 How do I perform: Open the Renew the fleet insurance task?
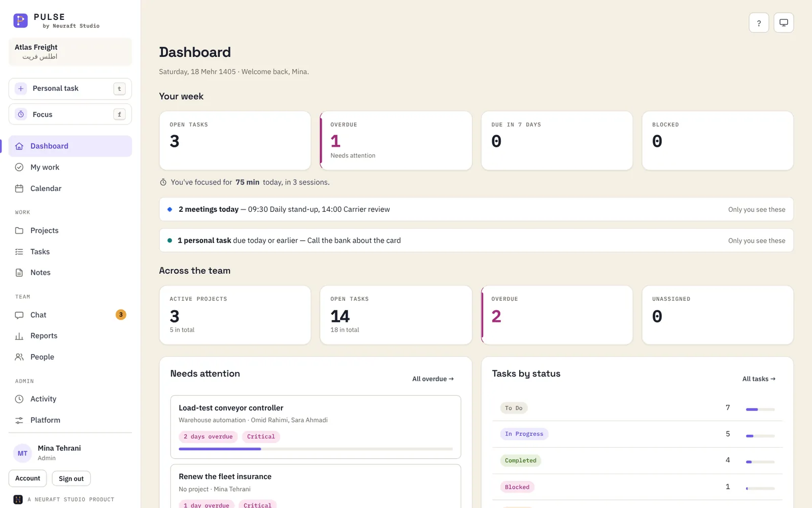pos(316,487)
